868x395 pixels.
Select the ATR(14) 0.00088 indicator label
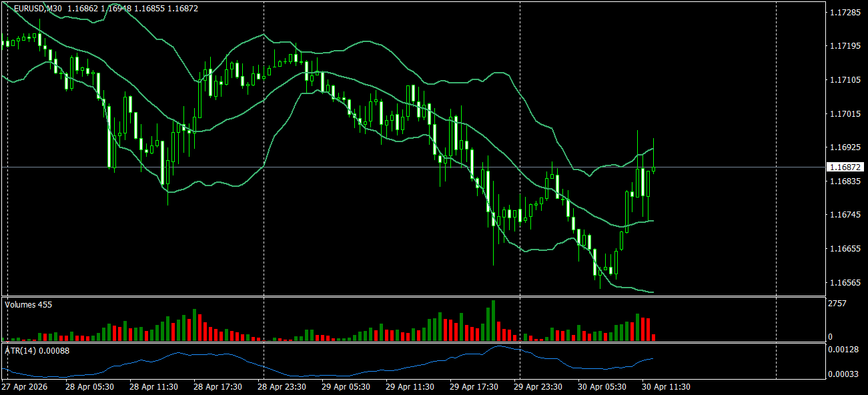tap(37, 350)
